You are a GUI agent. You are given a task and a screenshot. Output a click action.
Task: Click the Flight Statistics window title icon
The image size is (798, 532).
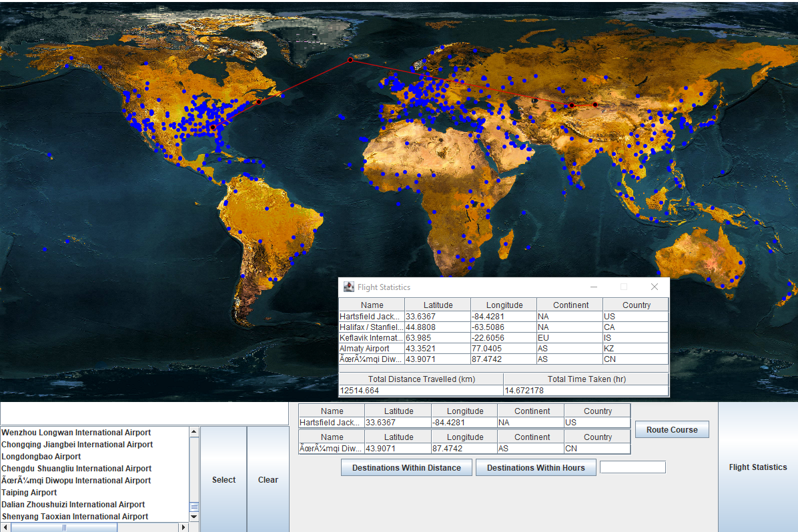click(349, 287)
